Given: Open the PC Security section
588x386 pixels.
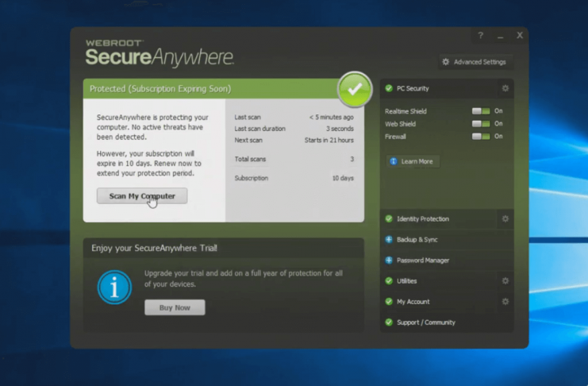Looking at the screenshot, I should [439, 89].
